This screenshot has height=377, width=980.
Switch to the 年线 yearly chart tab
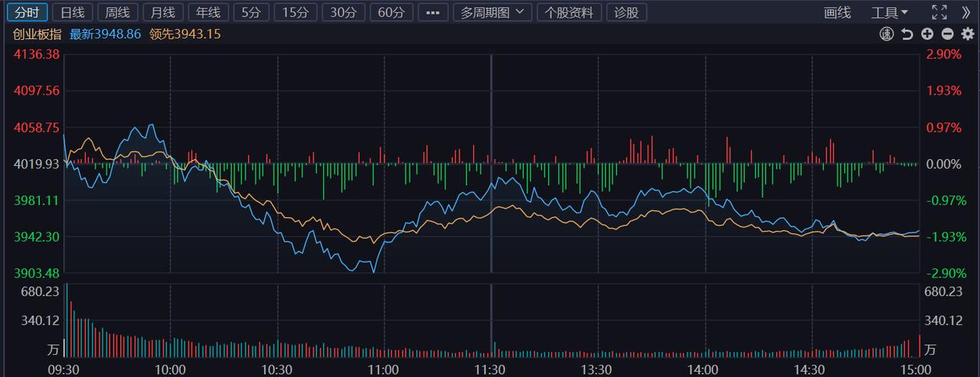point(208,12)
